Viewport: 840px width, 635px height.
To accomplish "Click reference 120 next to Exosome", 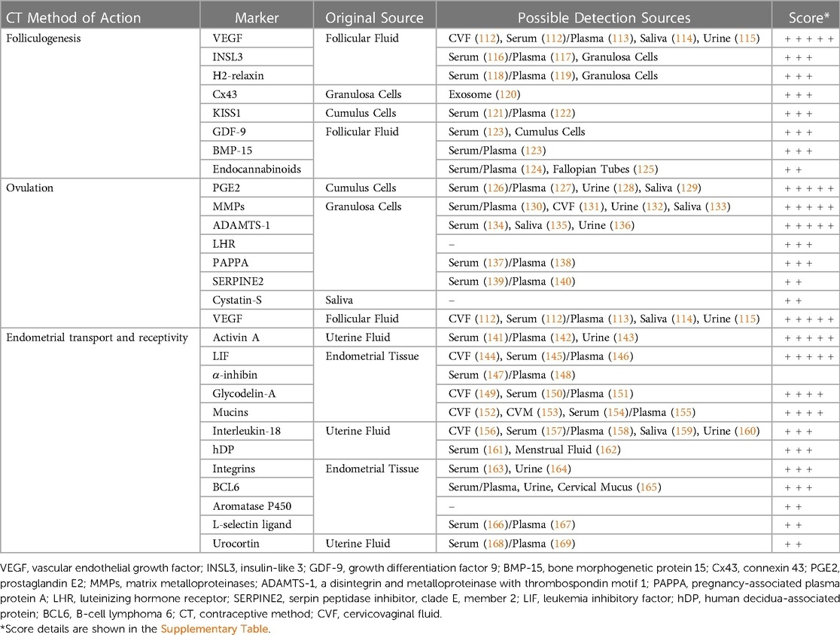I will pos(509,94).
